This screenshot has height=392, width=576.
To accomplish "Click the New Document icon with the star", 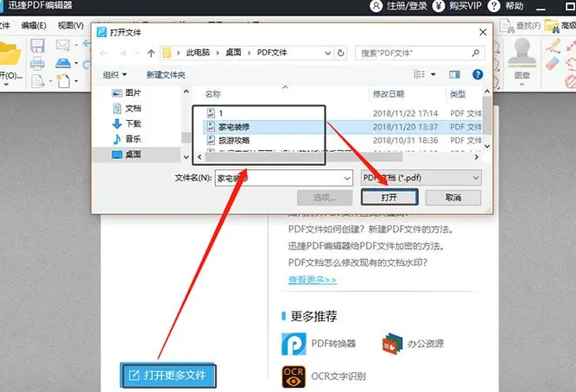I will 63,81.
